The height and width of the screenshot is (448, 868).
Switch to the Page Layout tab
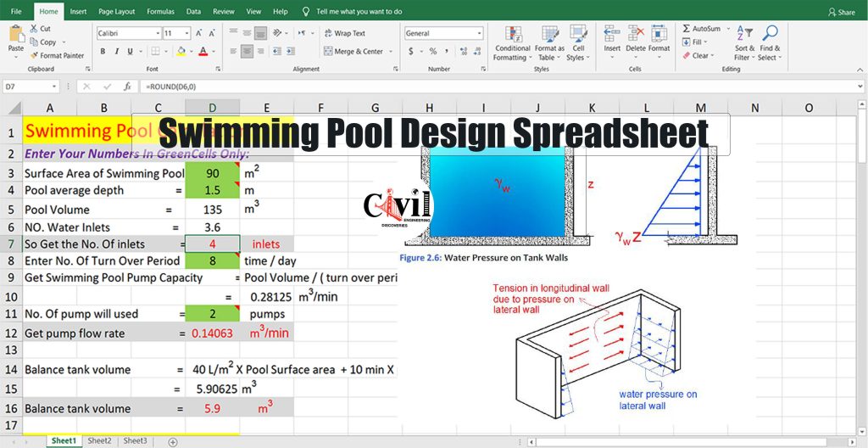pyautogui.click(x=117, y=11)
